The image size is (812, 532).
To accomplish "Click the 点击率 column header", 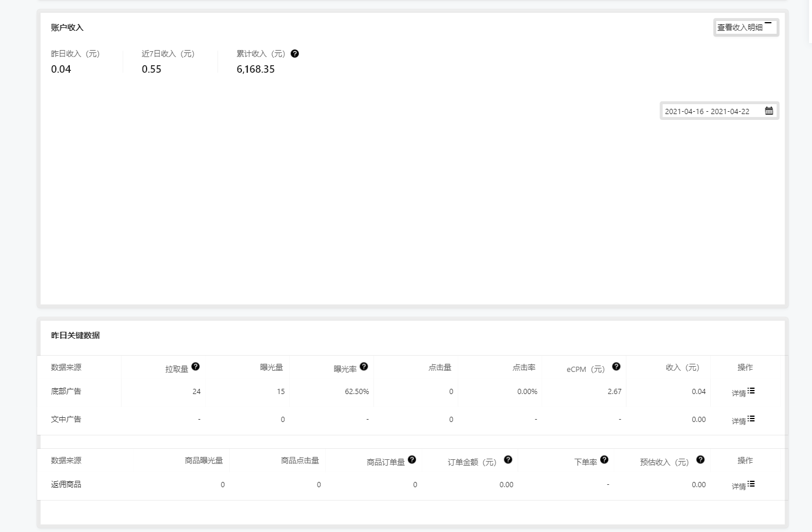I will pyautogui.click(x=523, y=367).
